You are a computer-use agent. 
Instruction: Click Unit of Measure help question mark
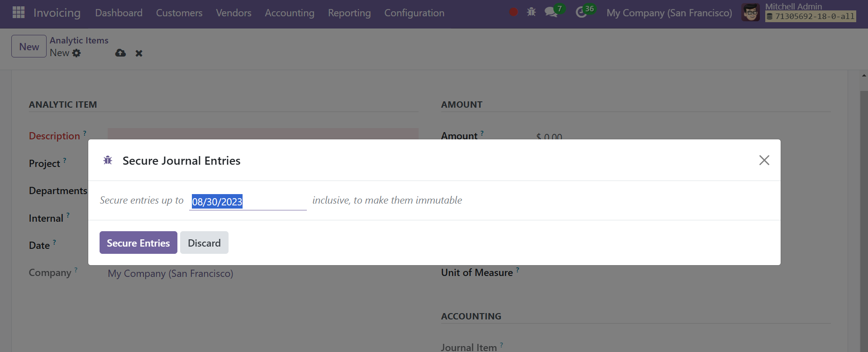click(518, 270)
